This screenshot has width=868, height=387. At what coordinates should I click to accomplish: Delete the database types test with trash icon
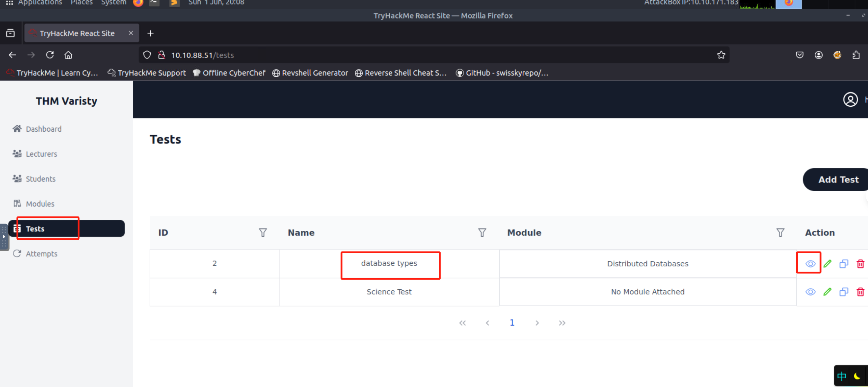point(860,264)
